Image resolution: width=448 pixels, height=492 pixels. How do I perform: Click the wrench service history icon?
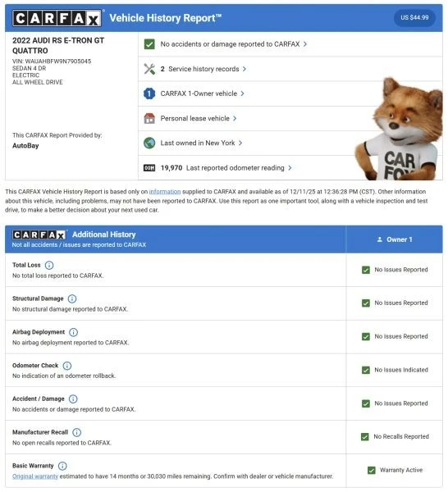point(149,69)
